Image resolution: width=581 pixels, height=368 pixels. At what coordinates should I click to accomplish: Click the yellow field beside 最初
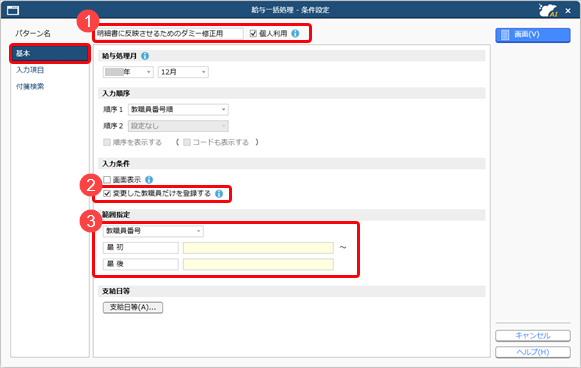(258, 248)
